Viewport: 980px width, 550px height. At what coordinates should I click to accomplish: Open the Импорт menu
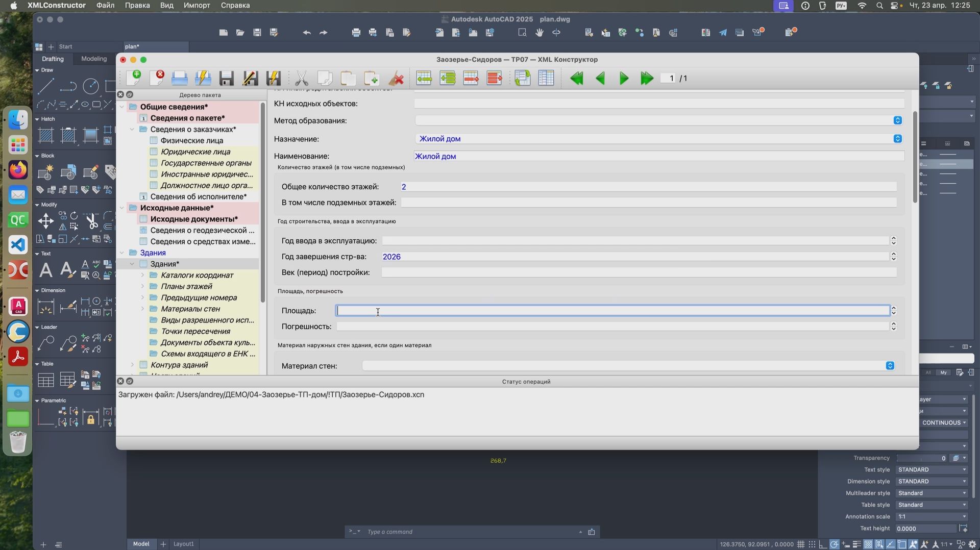point(197,5)
